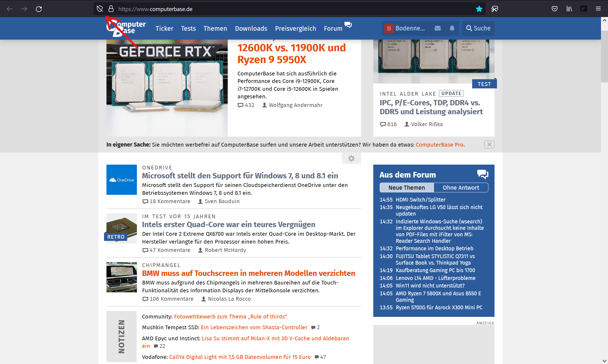Screen dimensions: 608x364
Task: Open the Firefox library icon
Action: click(569, 9)
